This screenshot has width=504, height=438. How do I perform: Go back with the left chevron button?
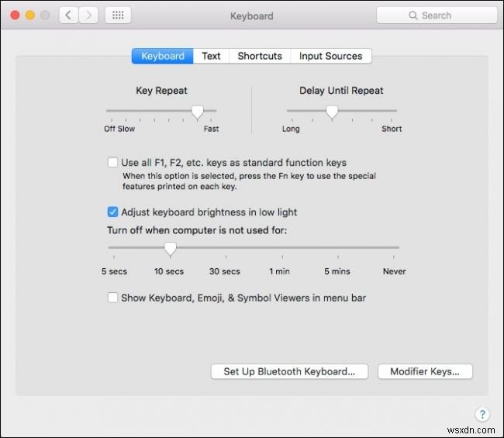(68, 15)
